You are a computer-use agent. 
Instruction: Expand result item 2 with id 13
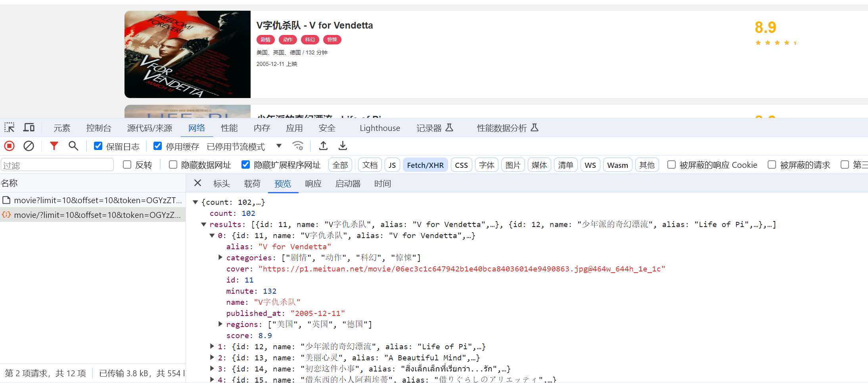tap(212, 357)
